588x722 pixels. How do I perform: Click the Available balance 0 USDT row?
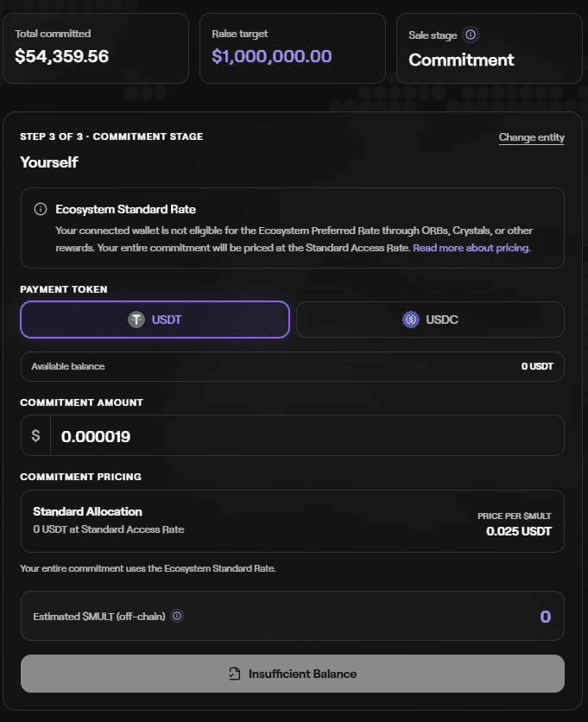pos(293,366)
